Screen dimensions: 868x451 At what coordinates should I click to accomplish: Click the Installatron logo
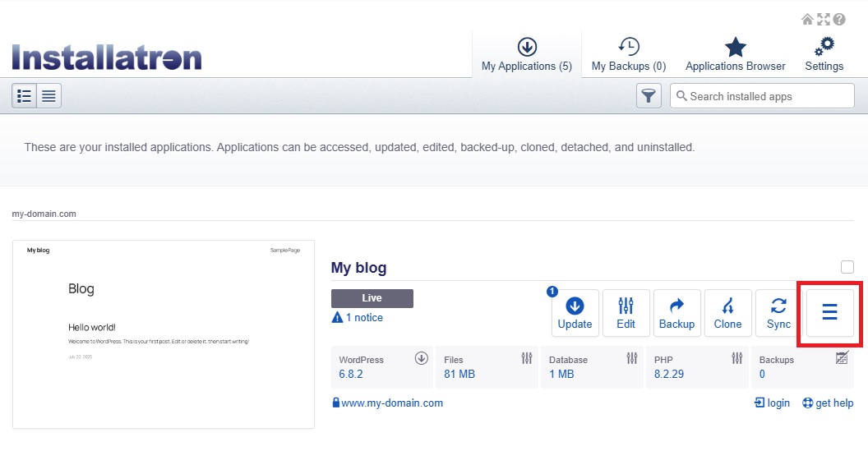pos(107,57)
